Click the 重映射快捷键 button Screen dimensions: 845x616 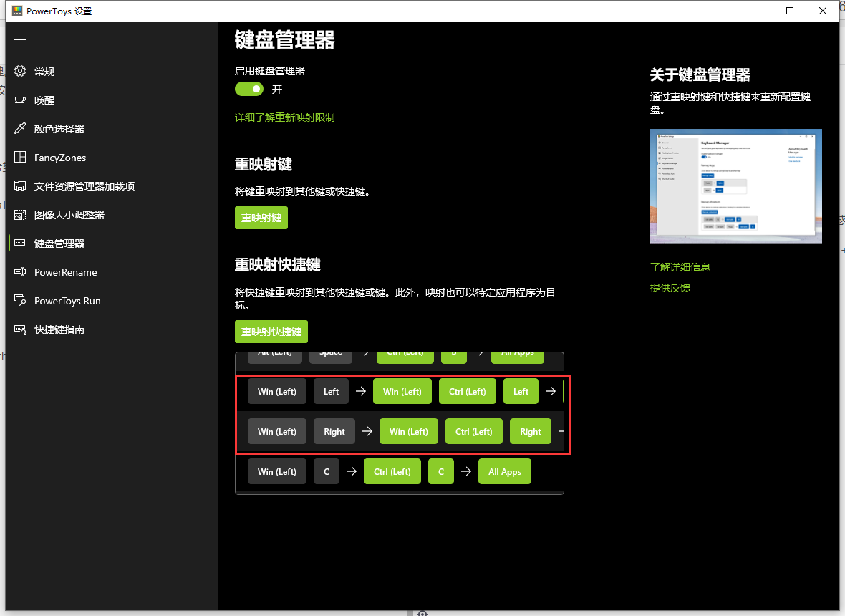[x=271, y=332]
